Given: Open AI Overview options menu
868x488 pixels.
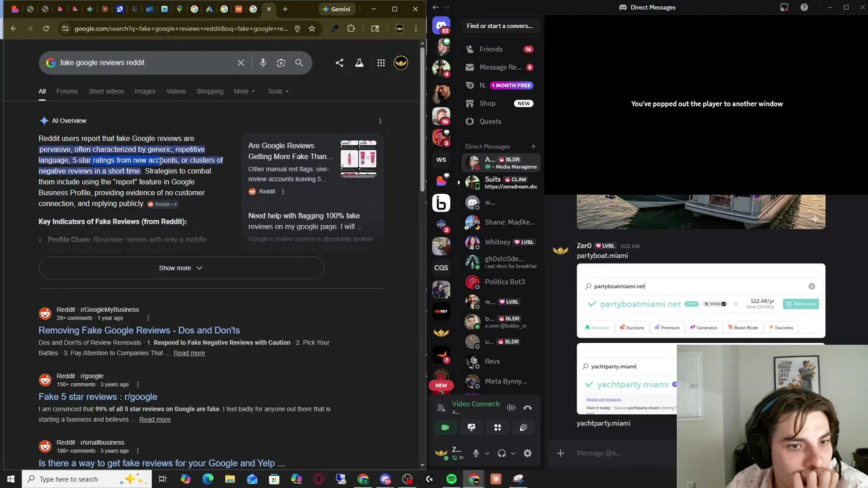Looking at the screenshot, I should (x=380, y=121).
